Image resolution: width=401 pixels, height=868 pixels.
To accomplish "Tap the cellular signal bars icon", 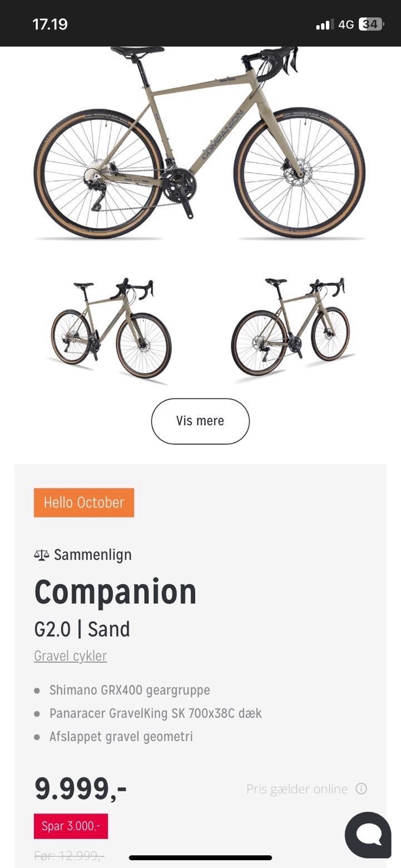I will 324,24.
